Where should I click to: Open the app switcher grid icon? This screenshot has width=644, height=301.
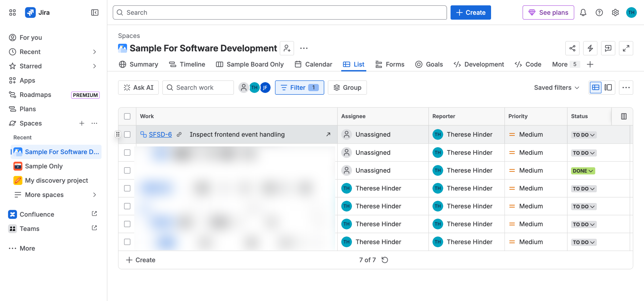tap(12, 13)
